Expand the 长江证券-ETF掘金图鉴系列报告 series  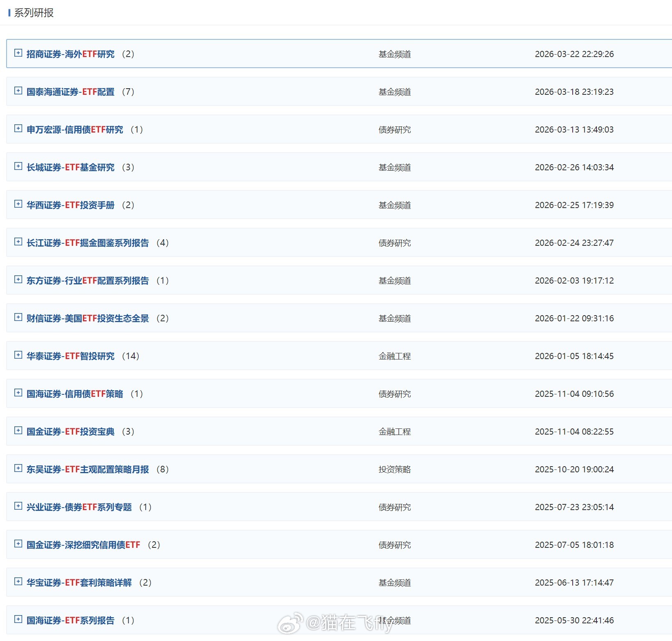(18, 241)
